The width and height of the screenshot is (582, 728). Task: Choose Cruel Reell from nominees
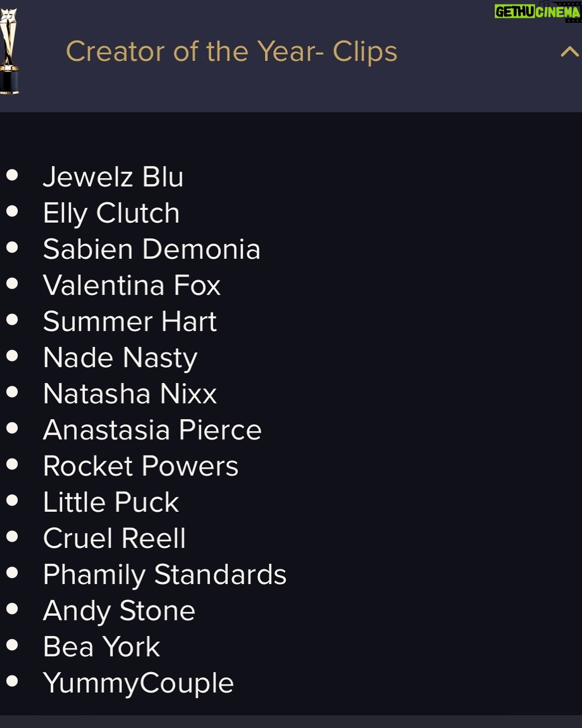[115, 538]
